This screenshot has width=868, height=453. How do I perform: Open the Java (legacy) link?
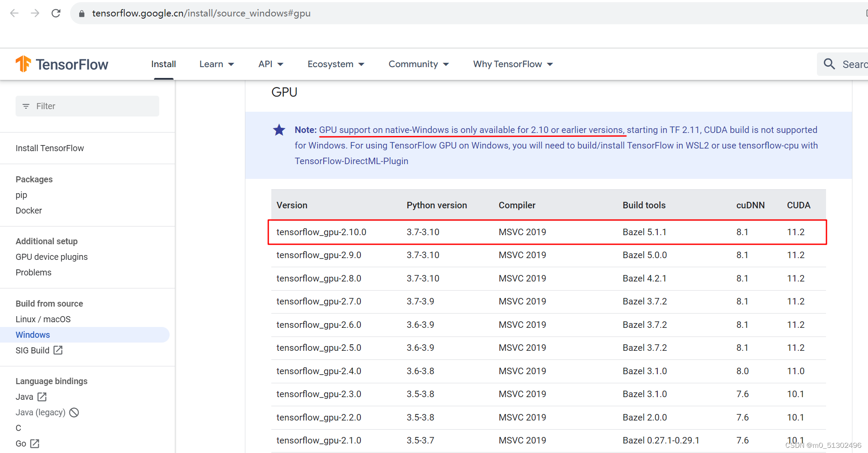[40, 412]
